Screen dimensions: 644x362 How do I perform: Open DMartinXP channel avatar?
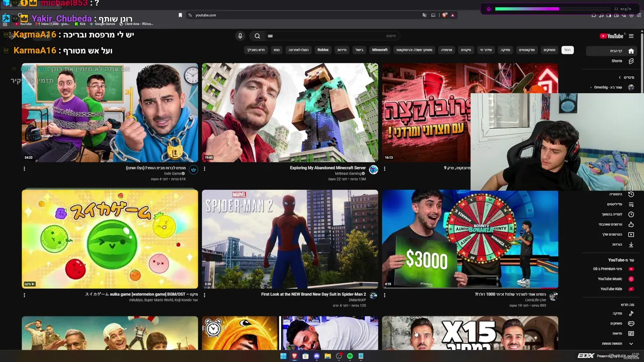click(x=373, y=296)
